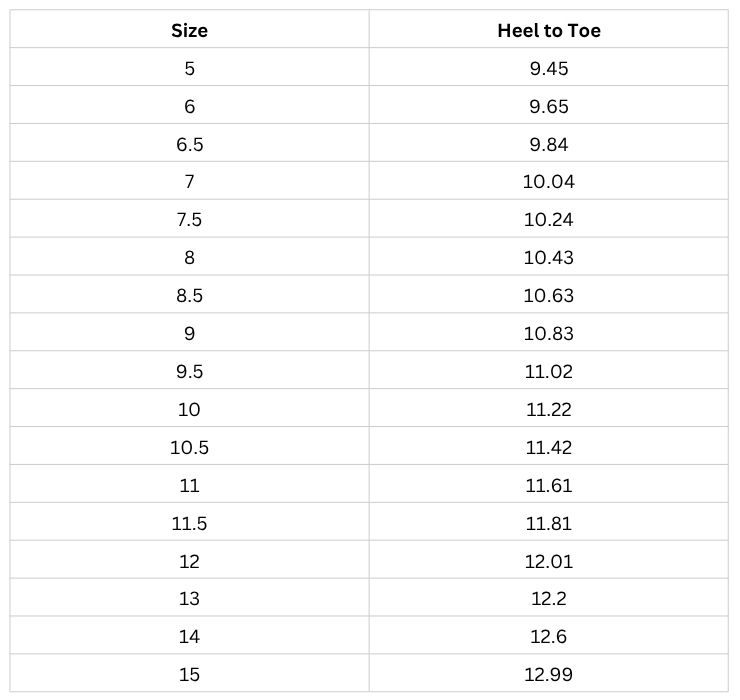The width and height of the screenshot is (740, 700).
Task: Click the 9.65 measurement cell
Action: 549,106
